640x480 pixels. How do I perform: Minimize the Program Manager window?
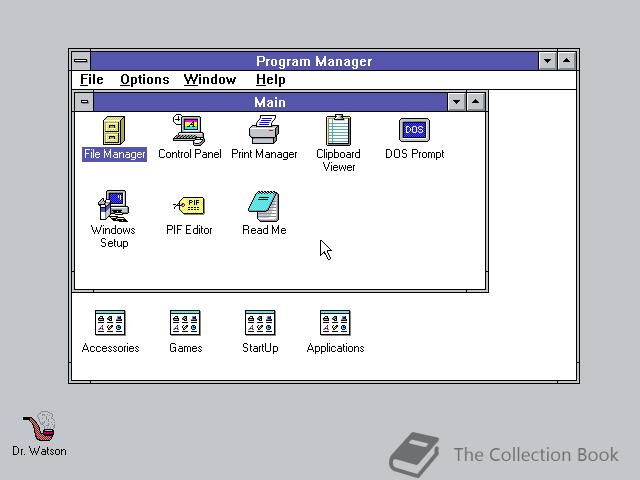coord(547,61)
